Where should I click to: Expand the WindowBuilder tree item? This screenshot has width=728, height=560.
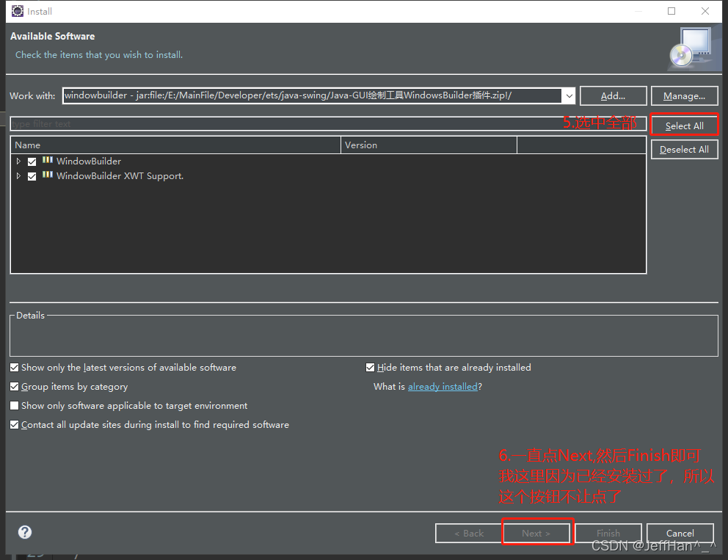18,161
